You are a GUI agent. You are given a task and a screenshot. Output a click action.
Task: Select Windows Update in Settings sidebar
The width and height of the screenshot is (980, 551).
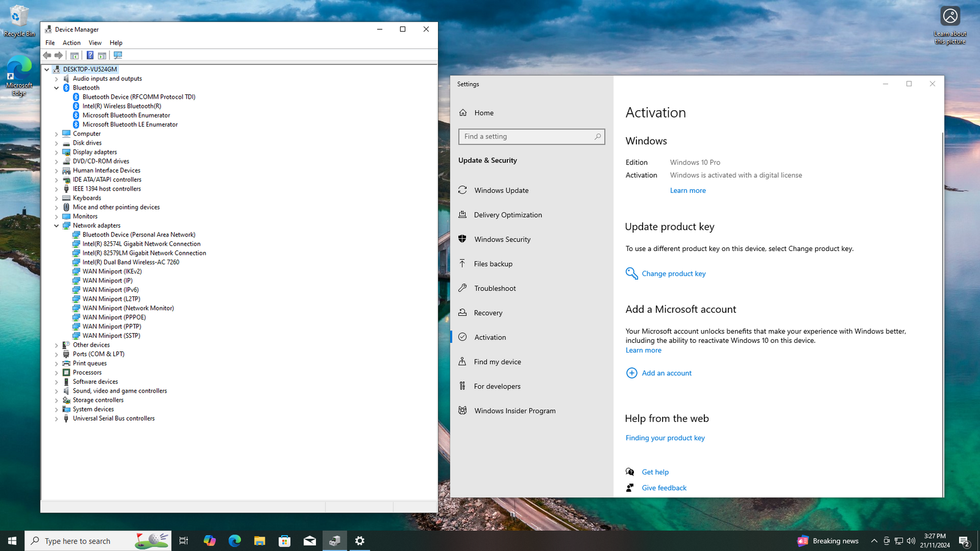click(532, 190)
